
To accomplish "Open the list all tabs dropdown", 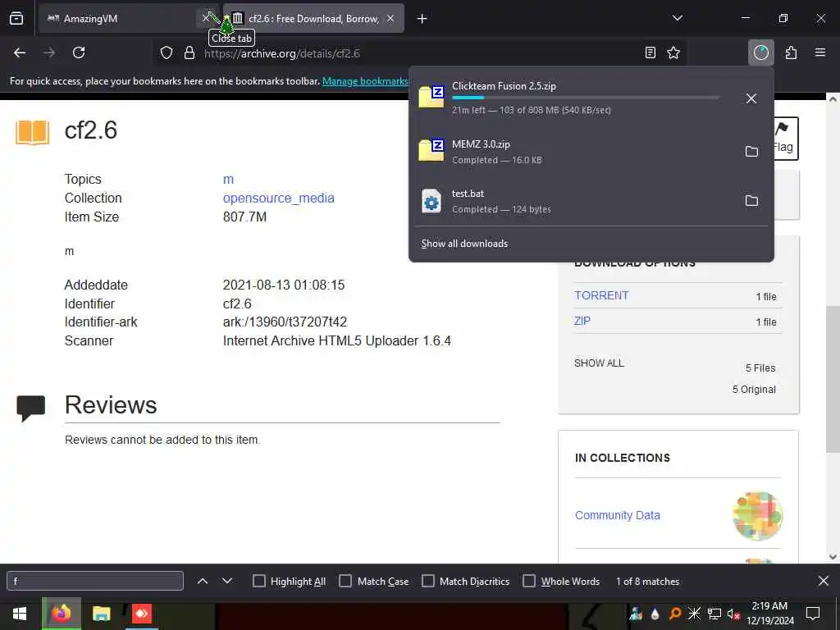I will pos(677,18).
